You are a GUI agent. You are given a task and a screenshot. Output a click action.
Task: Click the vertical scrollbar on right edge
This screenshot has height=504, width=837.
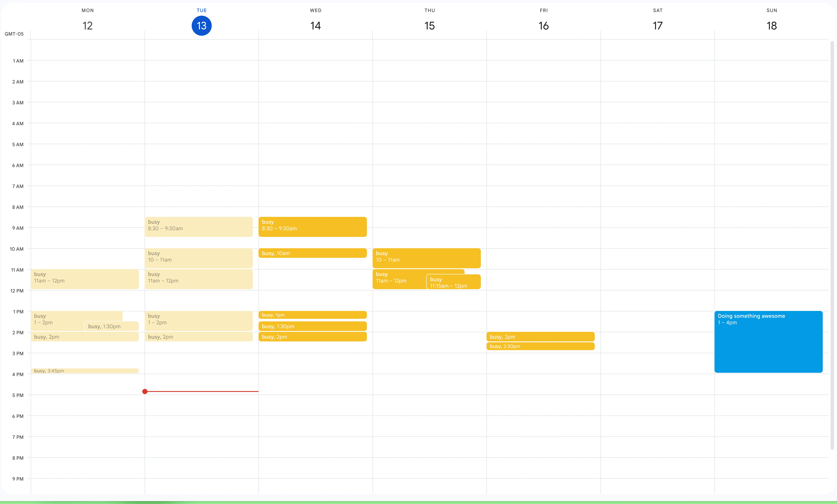click(832, 244)
